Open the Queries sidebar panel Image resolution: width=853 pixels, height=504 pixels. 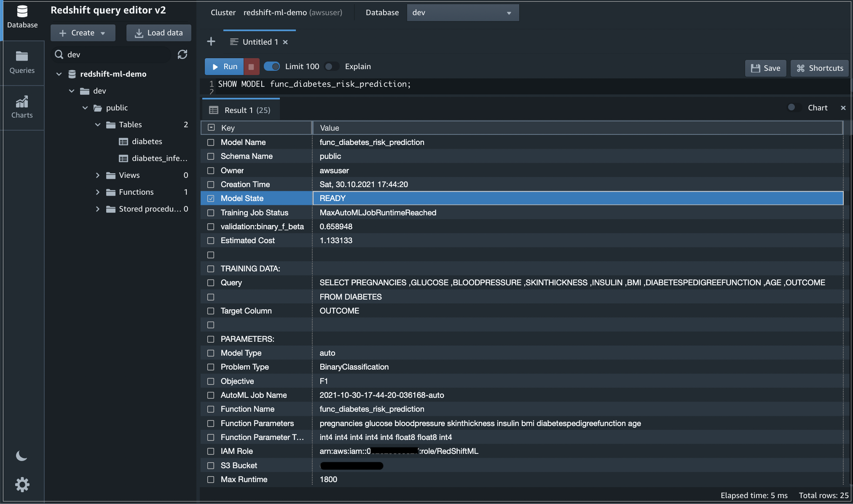(22, 62)
